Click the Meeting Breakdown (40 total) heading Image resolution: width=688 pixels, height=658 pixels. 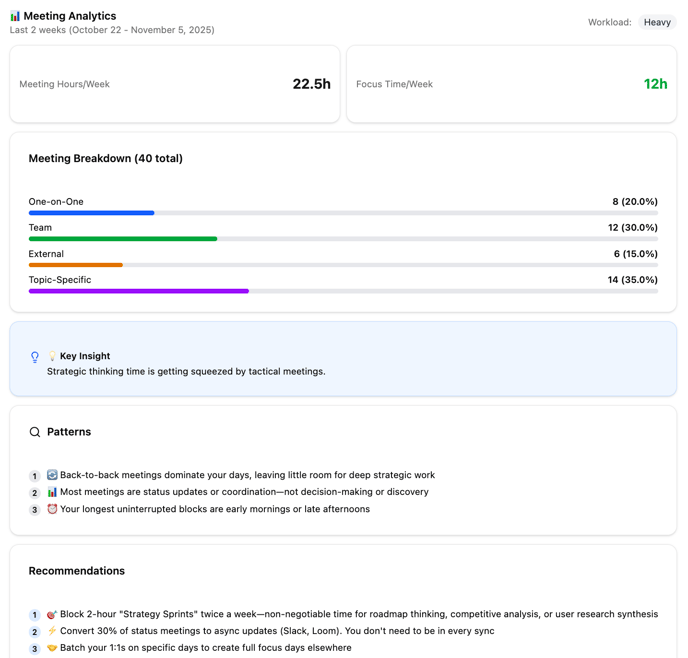pos(105,158)
